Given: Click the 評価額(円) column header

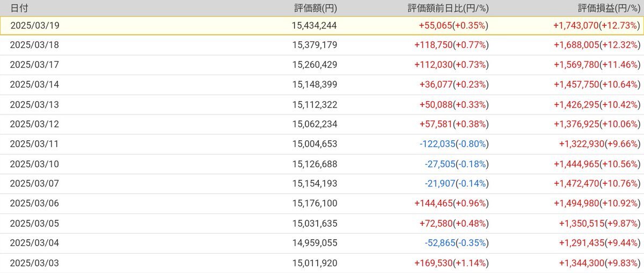Looking at the screenshot, I should pyautogui.click(x=316, y=8).
